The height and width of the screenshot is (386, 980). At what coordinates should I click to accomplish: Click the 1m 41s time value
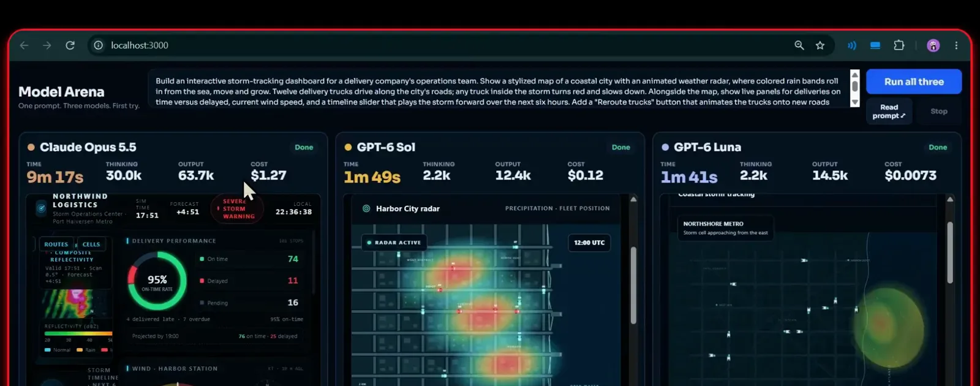[x=689, y=177]
